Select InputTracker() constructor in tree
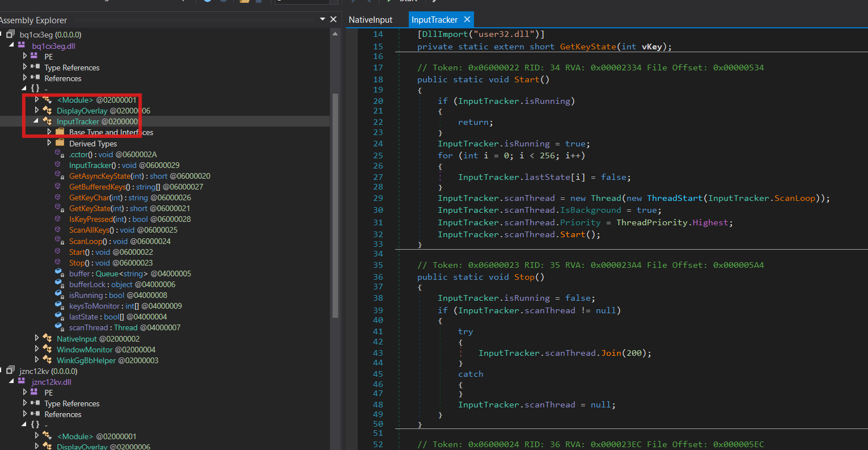The image size is (868, 450). [124, 165]
